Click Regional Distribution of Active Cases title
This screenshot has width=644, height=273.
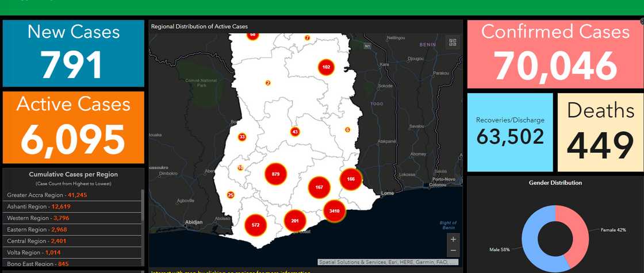[199, 26]
